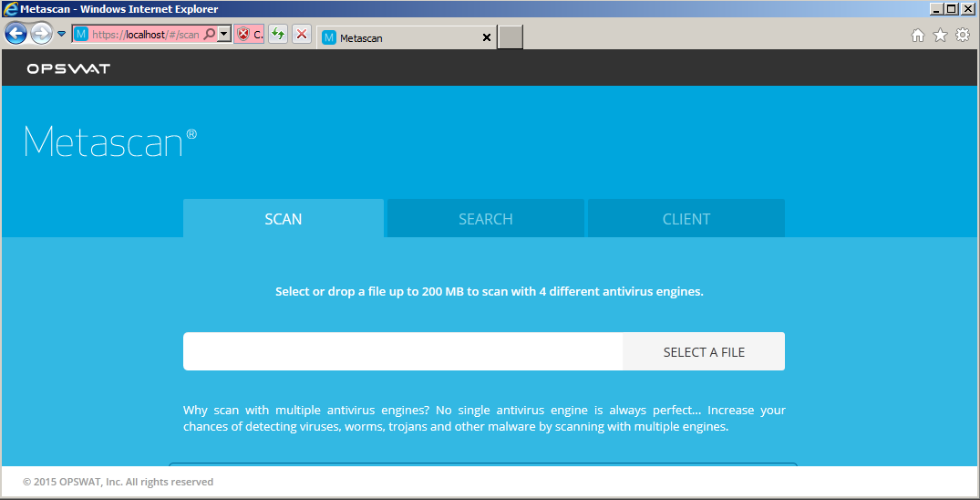The height and width of the screenshot is (500, 980).
Task: Switch to the SEARCH tab
Action: pos(486,218)
